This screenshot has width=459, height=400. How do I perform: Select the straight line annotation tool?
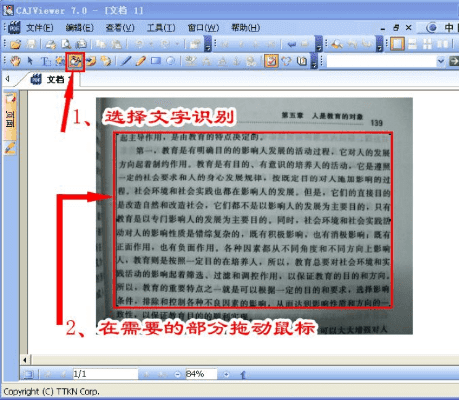coord(126,61)
